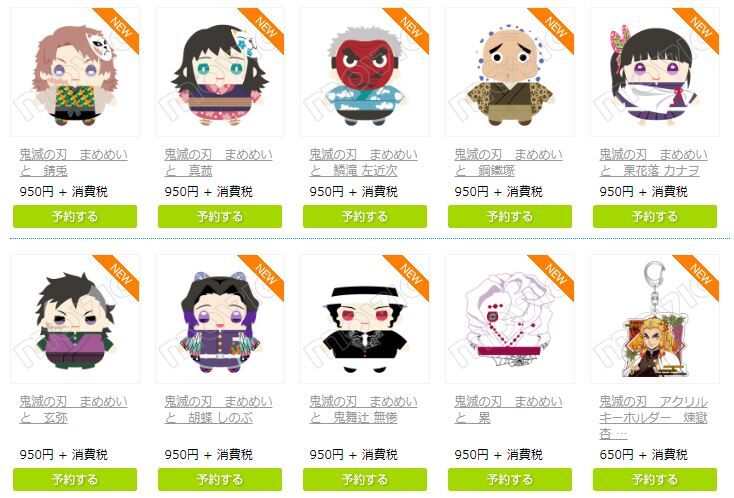
Task: Click the 鬼滅の刃 まめめいと 鱗滝左近次 link
Action: (363, 162)
